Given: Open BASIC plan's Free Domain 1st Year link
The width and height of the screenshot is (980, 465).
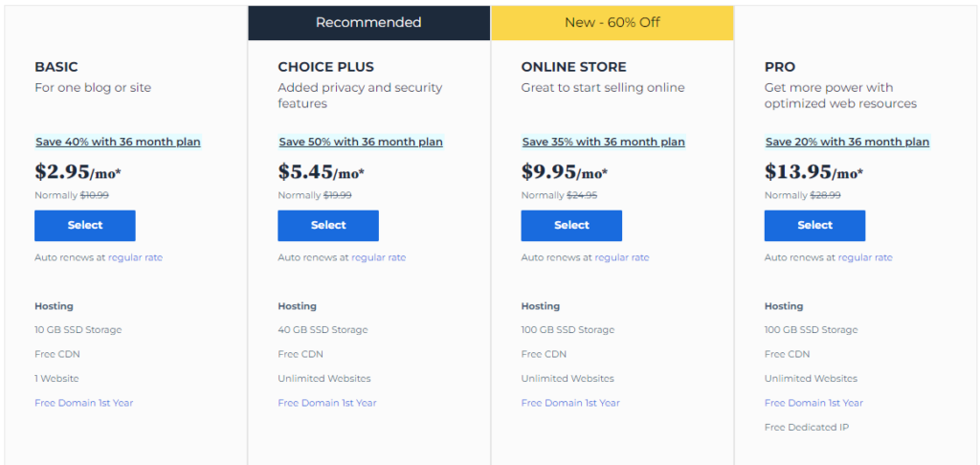Looking at the screenshot, I should [x=83, y=403].
